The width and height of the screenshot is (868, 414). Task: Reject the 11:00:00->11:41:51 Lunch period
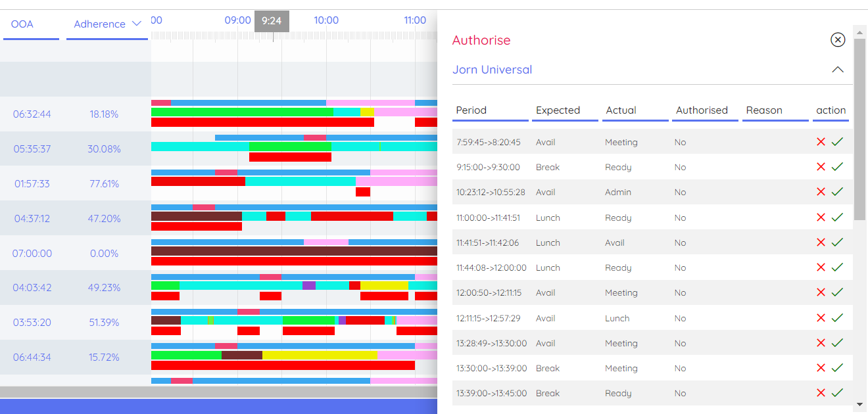point(821,218)
